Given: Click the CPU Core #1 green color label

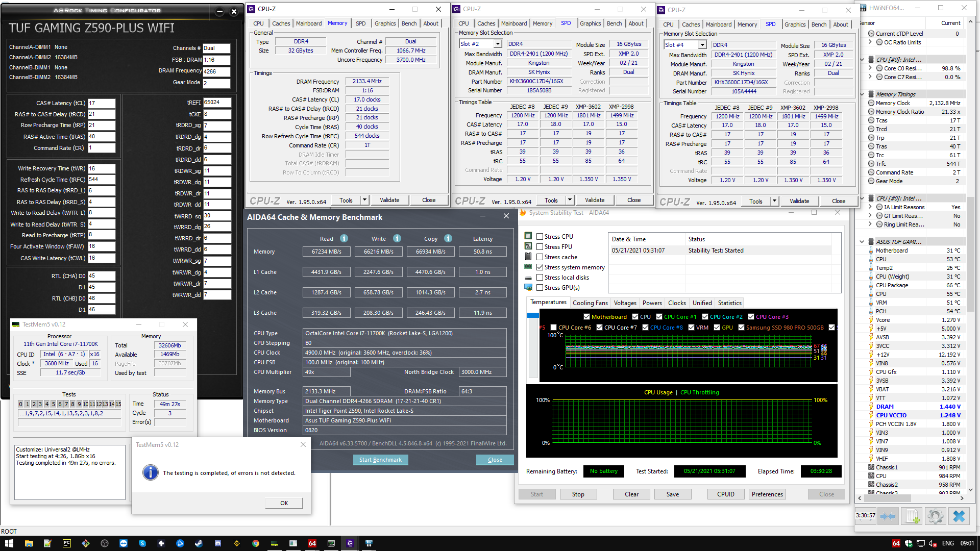Looking at the screenshot, I should [680, 317].
